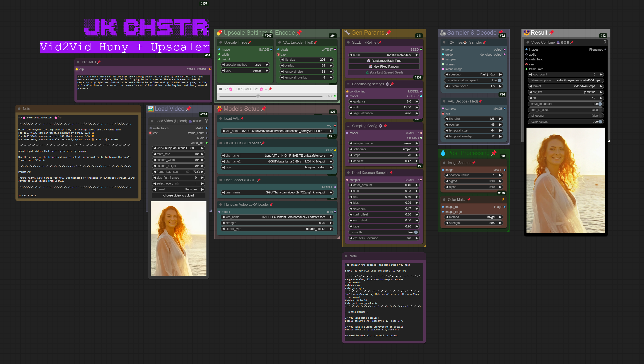The image size is (644, 364).
Task: Click the pin icon on Gen Params group
Action: 388,32
